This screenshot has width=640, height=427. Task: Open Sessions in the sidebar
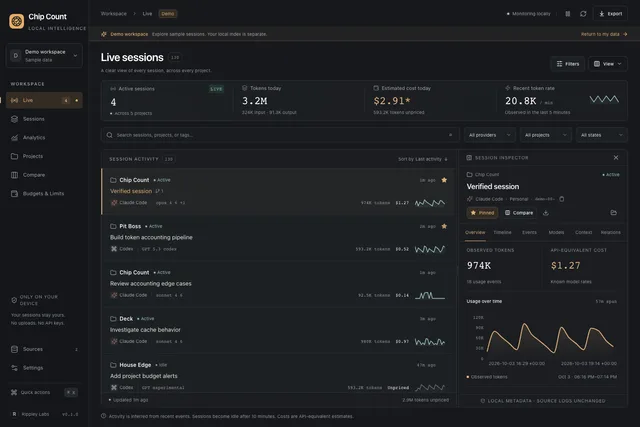click(x=44, y=119)
